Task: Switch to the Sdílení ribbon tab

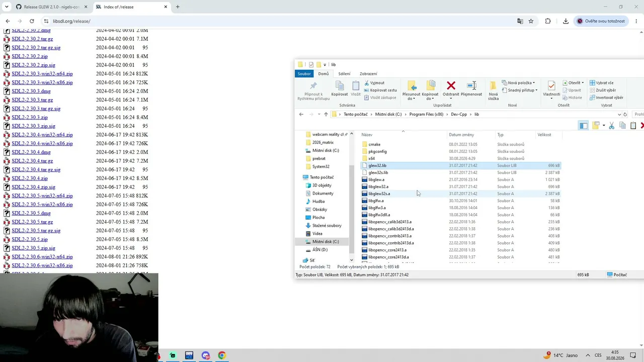Action: tap(344, 74)
